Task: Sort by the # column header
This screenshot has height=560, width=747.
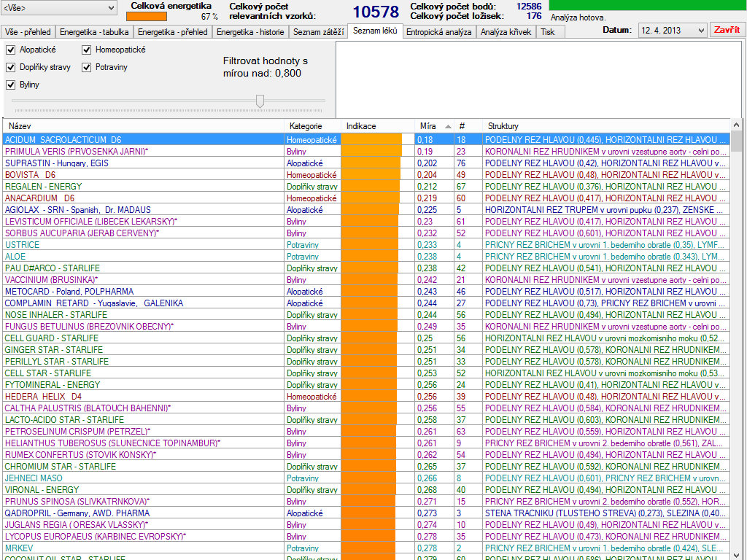Action: click(x=468, y=126)
